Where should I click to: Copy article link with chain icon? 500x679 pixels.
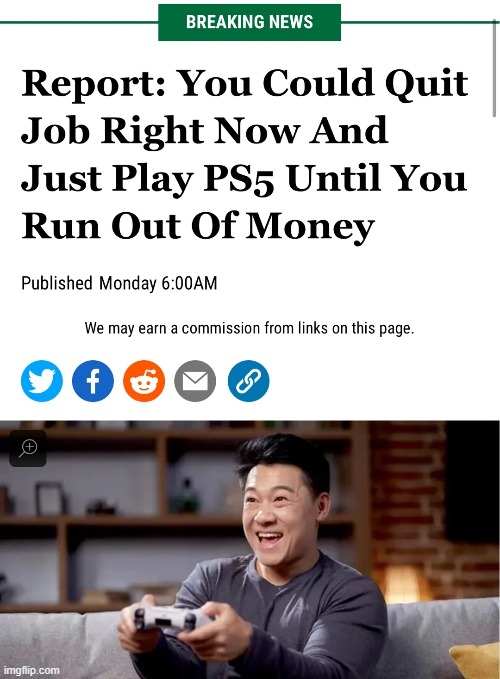(248, 381)
